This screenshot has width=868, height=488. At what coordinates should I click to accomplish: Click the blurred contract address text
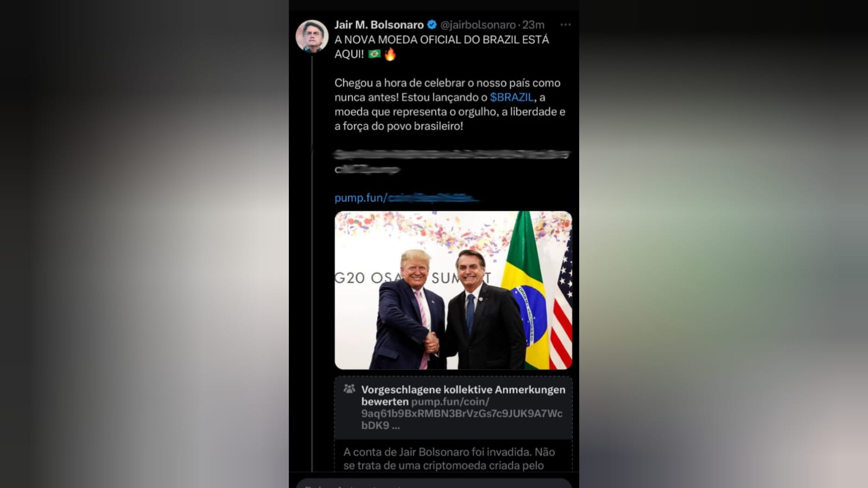(x=452, y=162)
